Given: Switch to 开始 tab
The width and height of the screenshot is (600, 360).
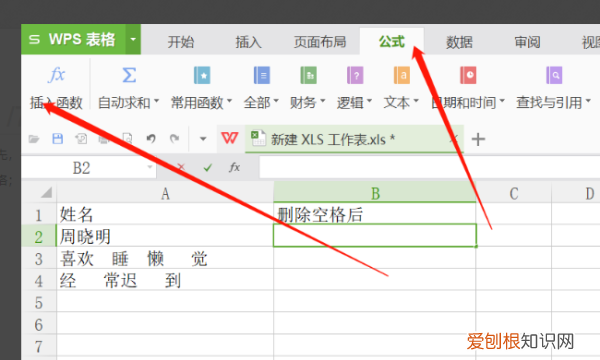Looking at the screenshot, I should [x=181, y=42].
